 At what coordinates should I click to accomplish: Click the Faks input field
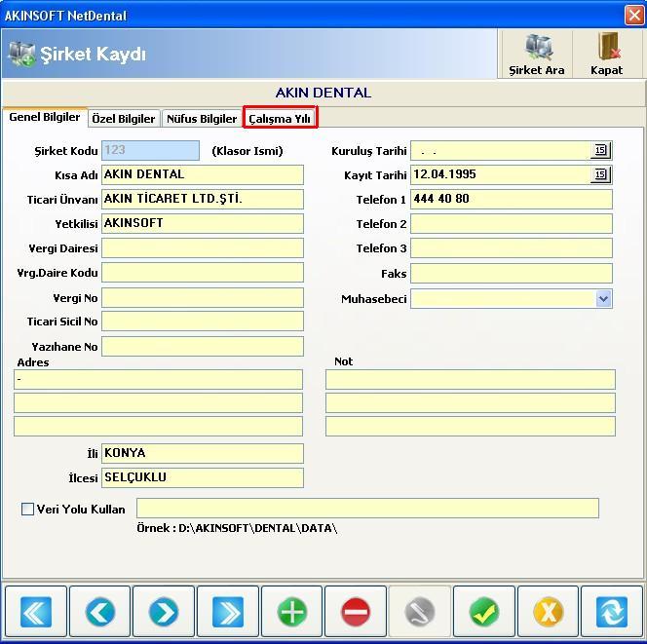click(x=512, y=274)
